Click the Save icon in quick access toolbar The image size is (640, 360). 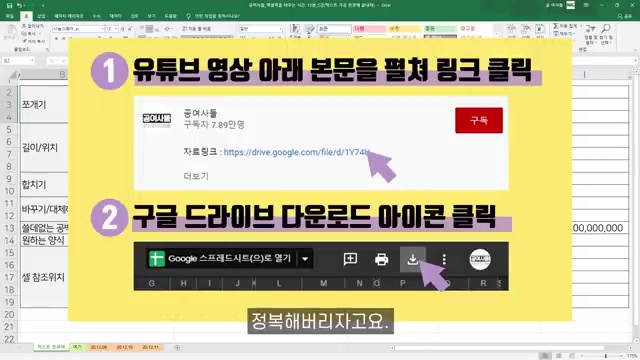click(x=9, y=5)
